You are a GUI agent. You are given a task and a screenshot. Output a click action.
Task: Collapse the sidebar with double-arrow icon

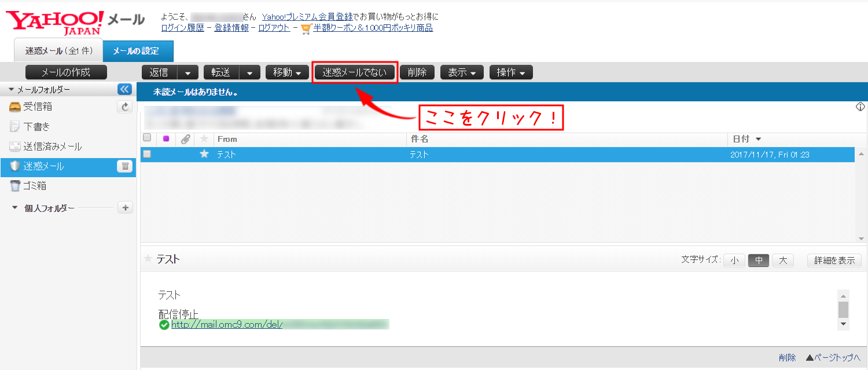124,89
